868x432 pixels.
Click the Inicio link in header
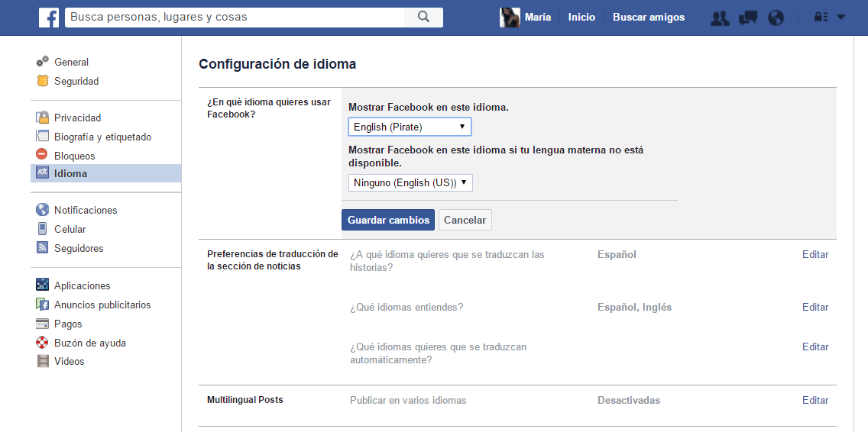click(x=581, y=18)
